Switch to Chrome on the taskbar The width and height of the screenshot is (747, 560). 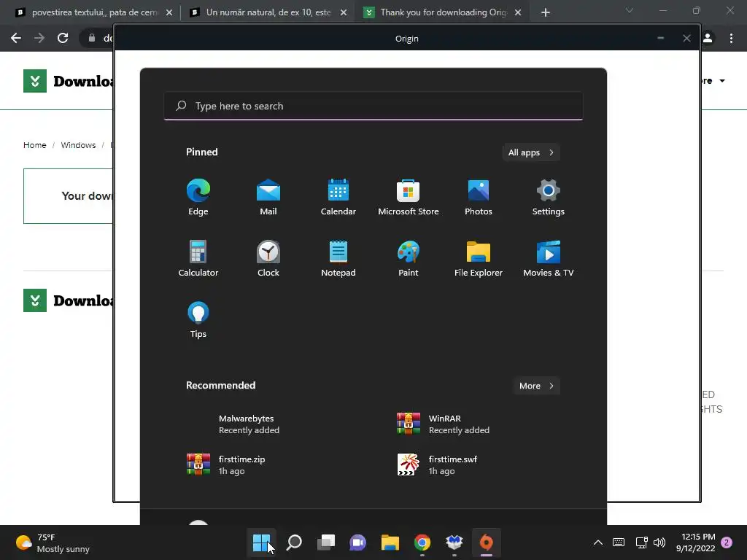click(x=422, y=542)
